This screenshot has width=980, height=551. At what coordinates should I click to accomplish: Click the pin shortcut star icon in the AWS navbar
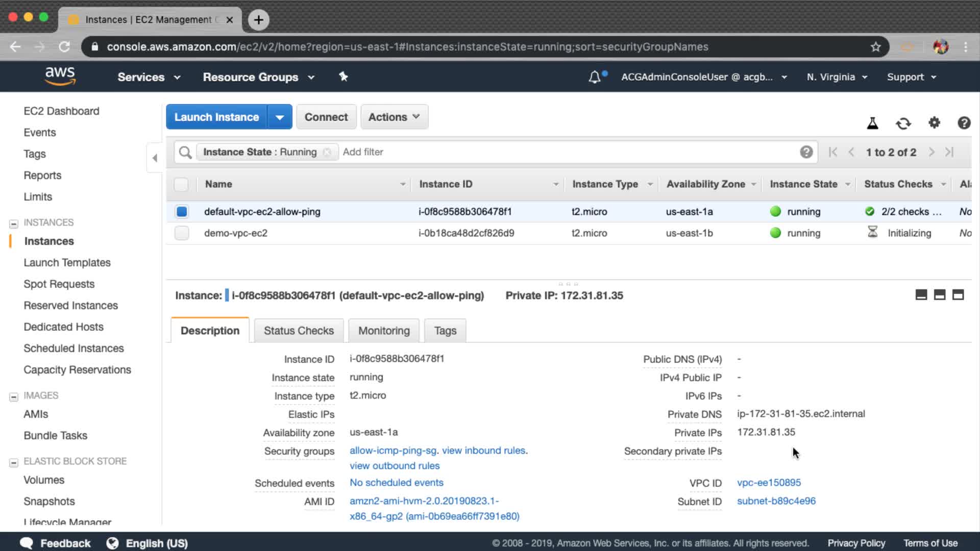tap(344, 77)
